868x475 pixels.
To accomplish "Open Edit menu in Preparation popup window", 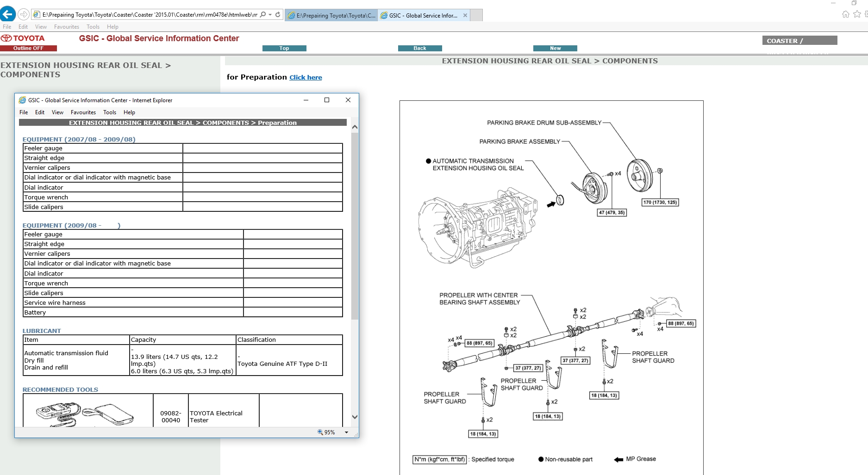I will [x=40, y=112].
